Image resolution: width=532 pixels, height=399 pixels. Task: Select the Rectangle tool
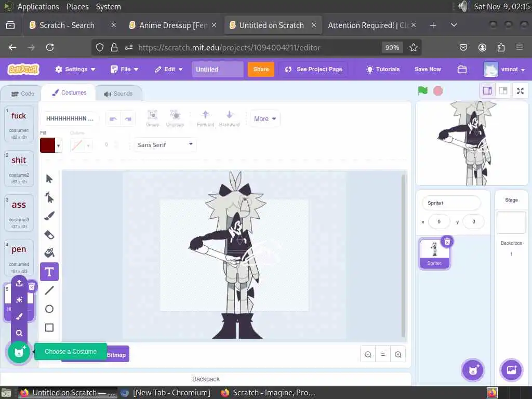49,327
